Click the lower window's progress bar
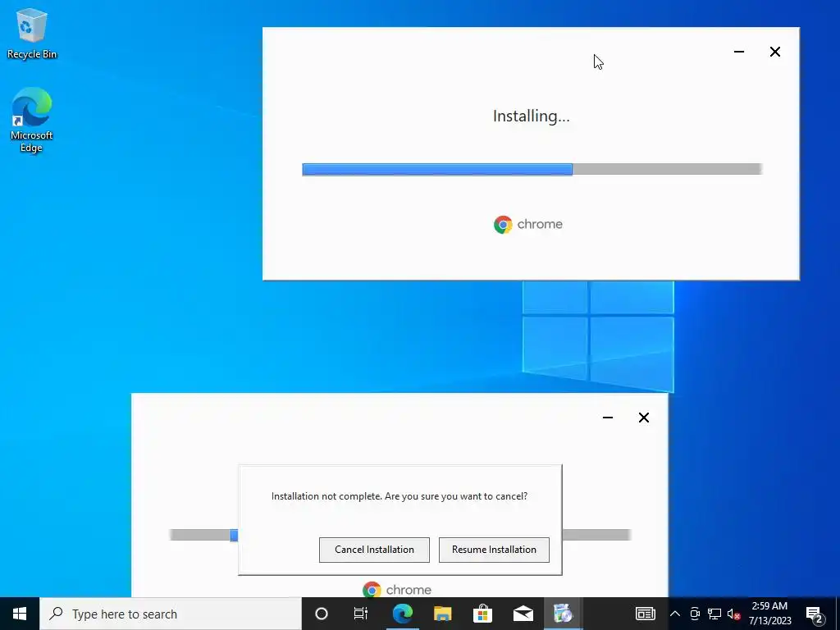 tap(400, 535)
